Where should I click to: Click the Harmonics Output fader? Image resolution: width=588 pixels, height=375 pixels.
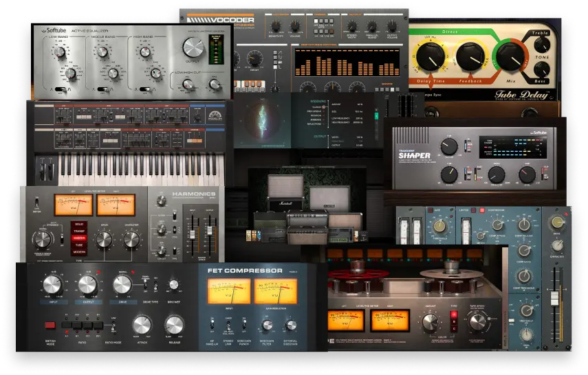click(x=210, y=230)
